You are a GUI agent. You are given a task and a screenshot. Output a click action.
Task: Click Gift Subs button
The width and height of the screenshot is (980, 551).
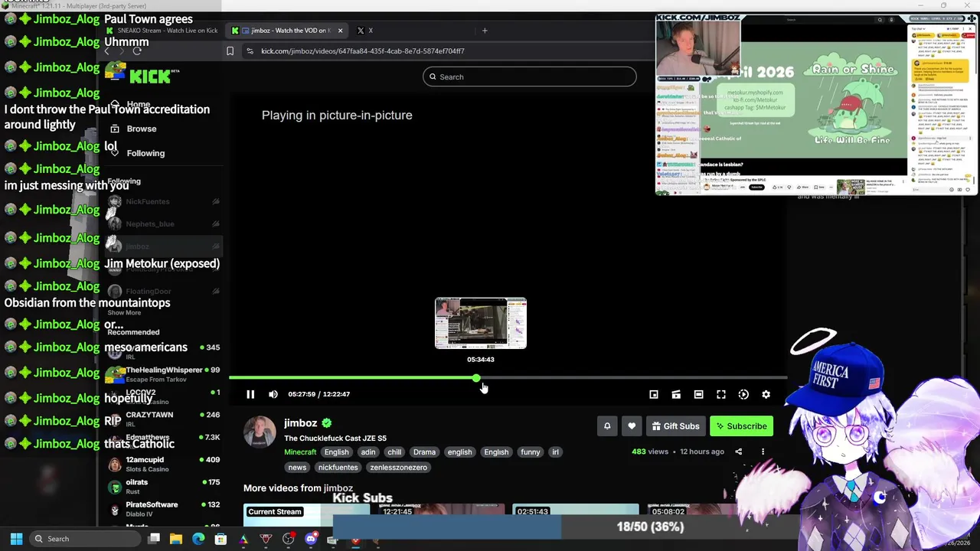675,426
